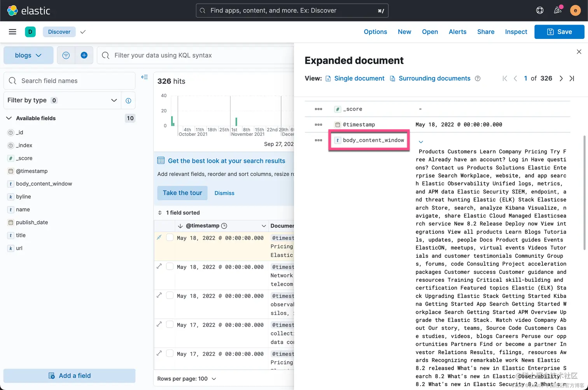Open @timestamp column header options chevron
Image resolution: width=588 pixels, height=390 pixels.
264,226
